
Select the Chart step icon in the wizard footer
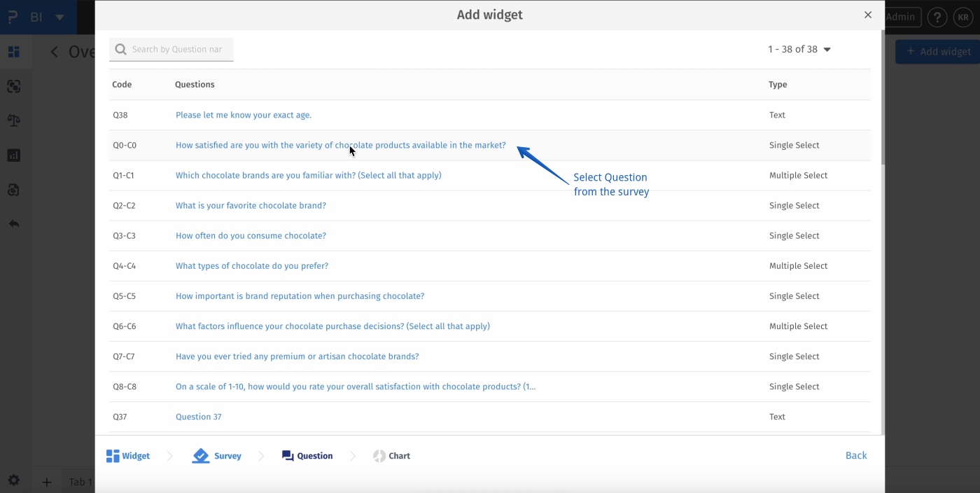coord(392,455)
